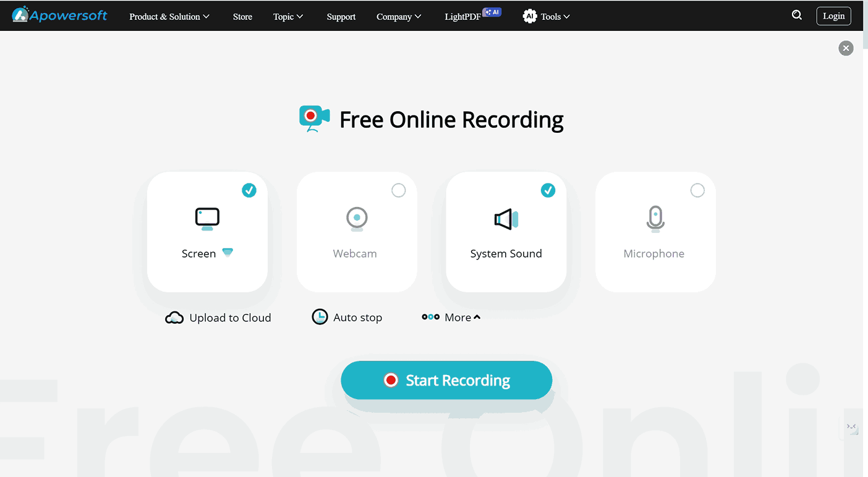Click the Start Recording button
The image size is (868, 477).
point(446,380)
